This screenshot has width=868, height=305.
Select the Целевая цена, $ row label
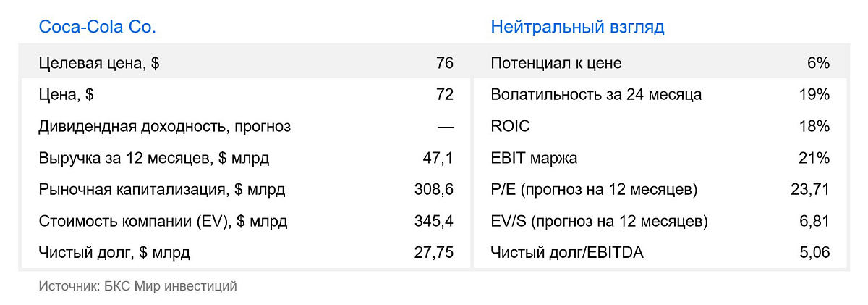(99, 63)
